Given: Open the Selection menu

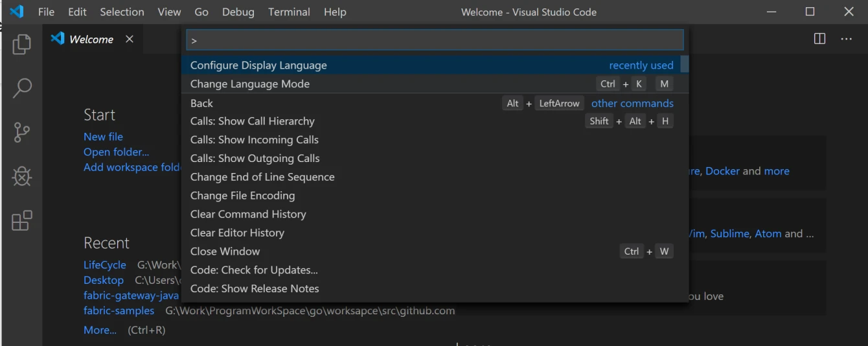Looking at the screenshot, I should 122,12.
